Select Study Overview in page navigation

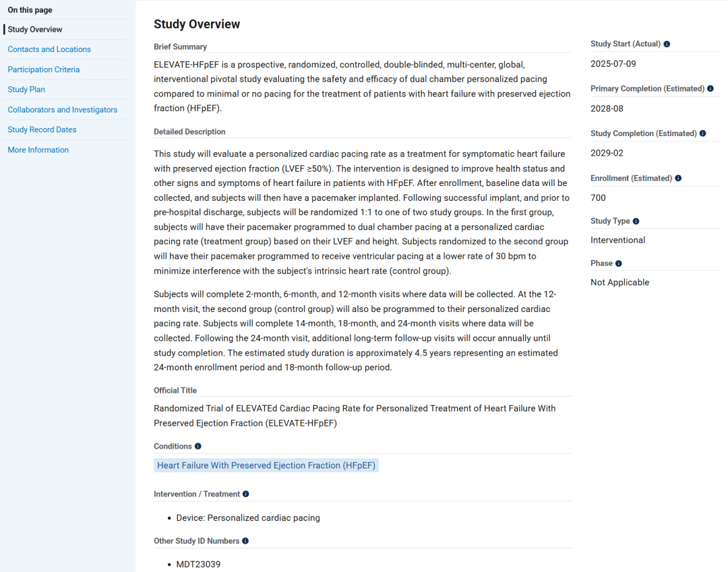tap(35, 29)
